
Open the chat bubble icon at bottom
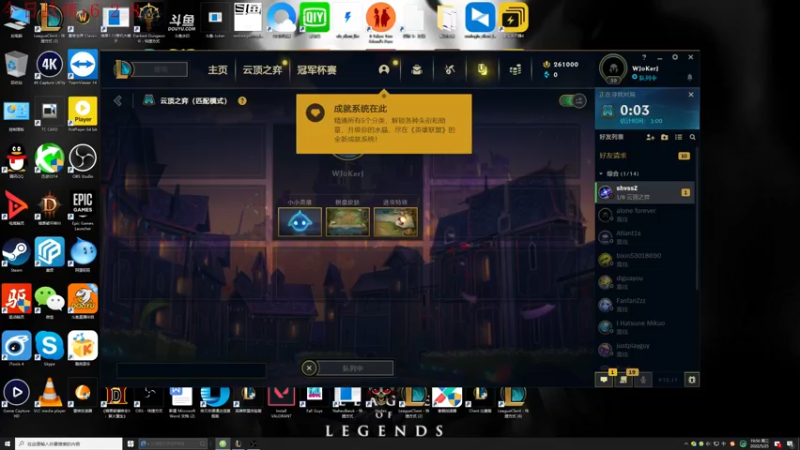[x=604, y=380]
